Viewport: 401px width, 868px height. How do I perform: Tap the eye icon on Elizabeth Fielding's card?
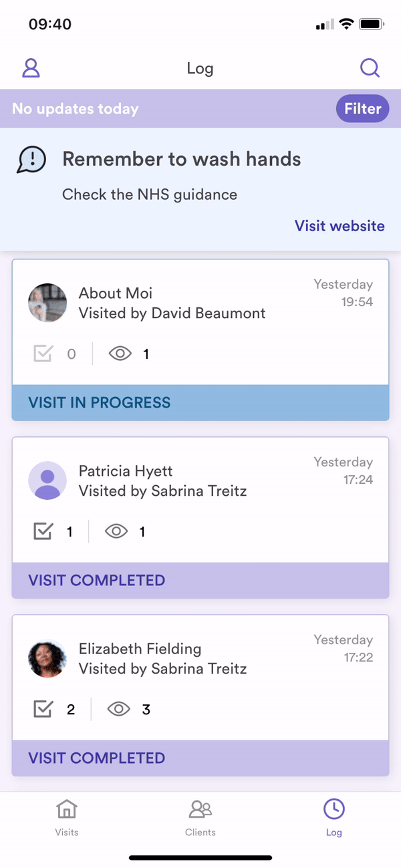(119, 709)
